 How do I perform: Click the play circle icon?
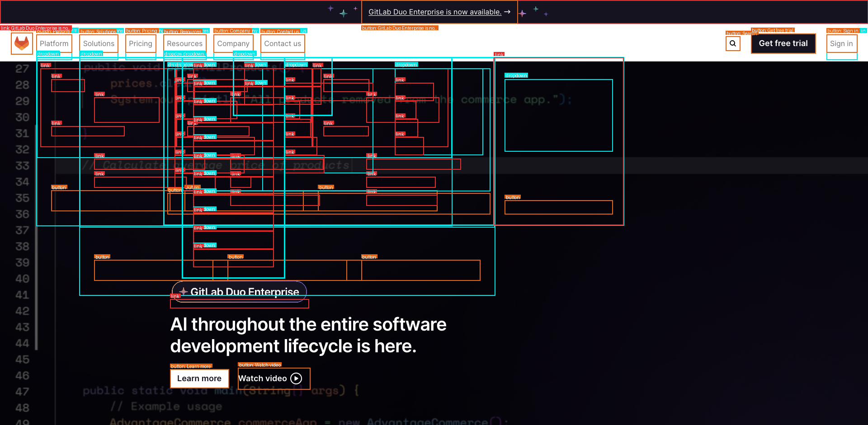point(296,378)
